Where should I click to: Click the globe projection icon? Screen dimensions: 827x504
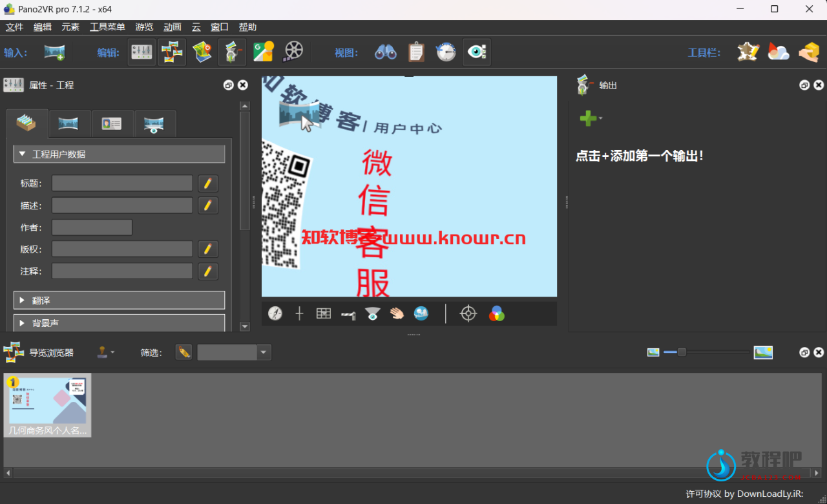(x=421, y=313)
